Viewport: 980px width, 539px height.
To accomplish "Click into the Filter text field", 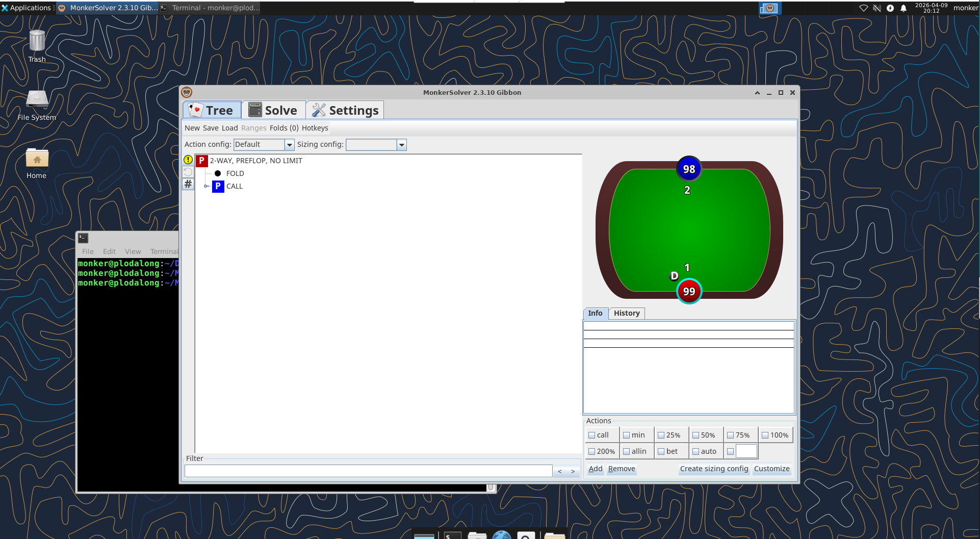I will coord(368,471).
